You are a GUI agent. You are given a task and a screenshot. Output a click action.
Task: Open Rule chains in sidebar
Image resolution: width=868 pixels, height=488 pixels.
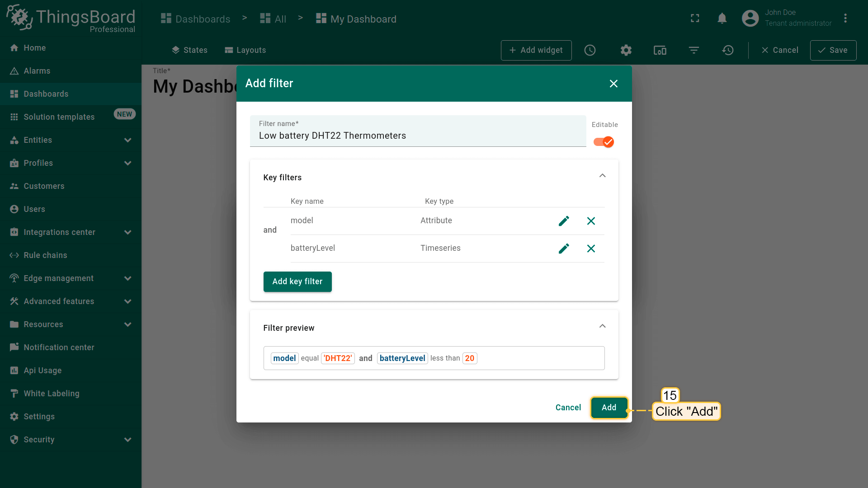click(45, 255)
